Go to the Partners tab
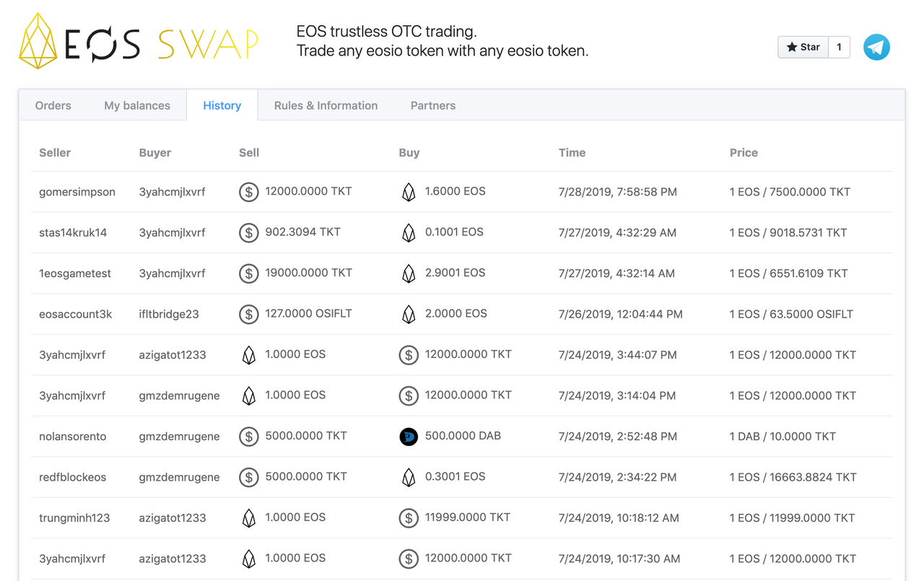Image resolution: width=924 pixels, height=581 pixels. tap(433, 105)
